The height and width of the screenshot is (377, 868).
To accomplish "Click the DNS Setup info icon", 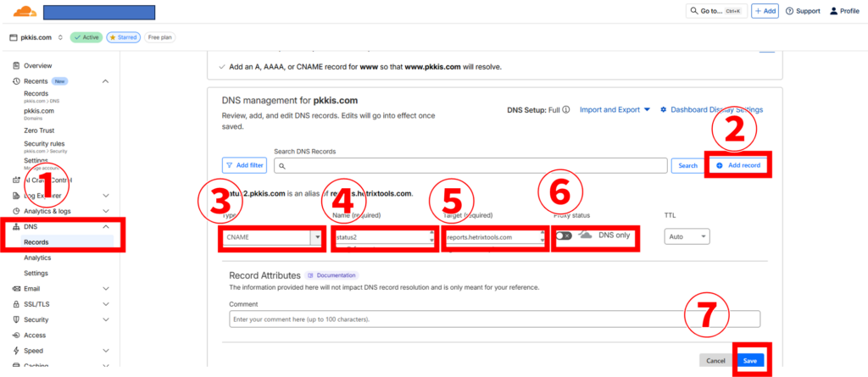I will point(565,109).
